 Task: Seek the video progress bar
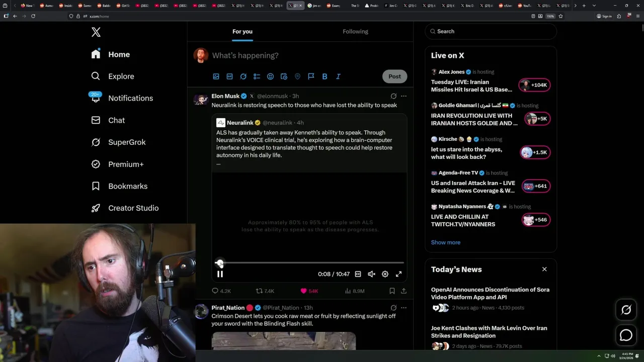tap(309, 262)
